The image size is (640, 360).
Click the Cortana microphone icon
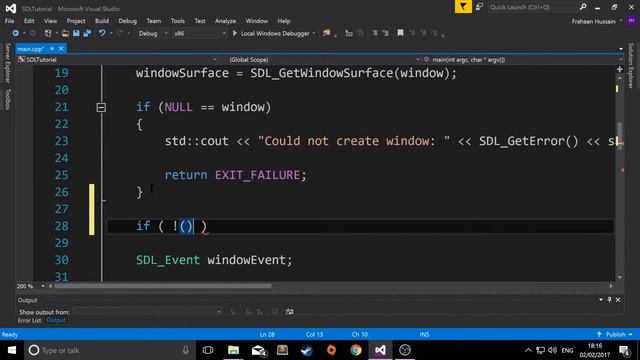(x=186, y=350)
